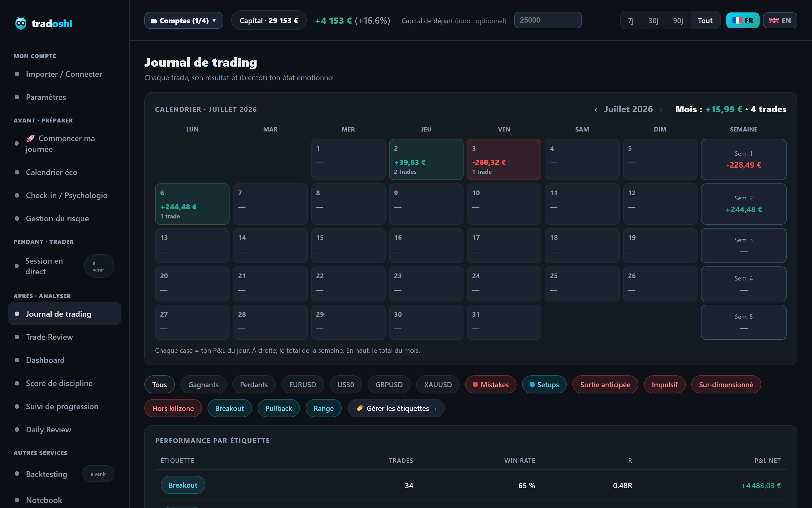Image resolution: width=812 pixels, height=508 pixels.
Task: Filter trades by US30
Action: coord(346,384)
